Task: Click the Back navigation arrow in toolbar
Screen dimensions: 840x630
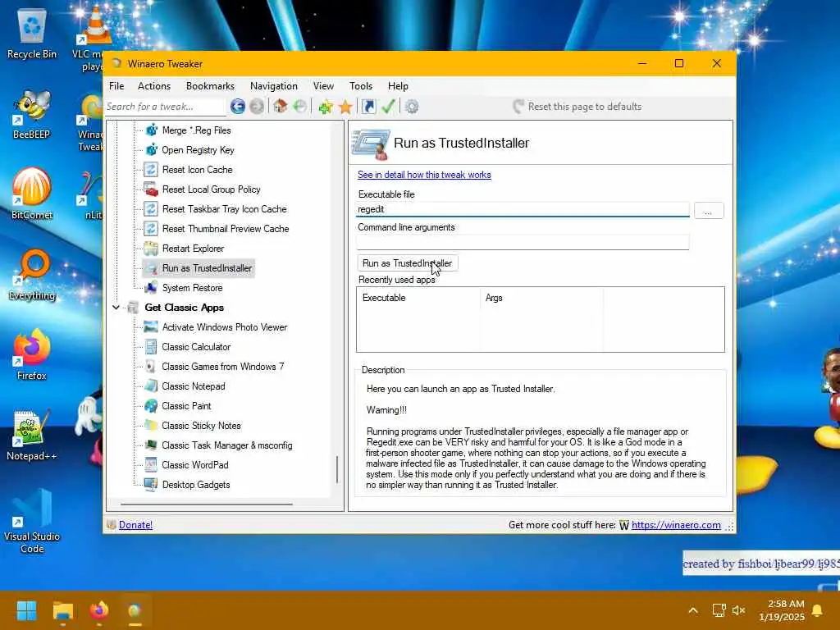Action: pyautogui.click(x=237, y=107)
